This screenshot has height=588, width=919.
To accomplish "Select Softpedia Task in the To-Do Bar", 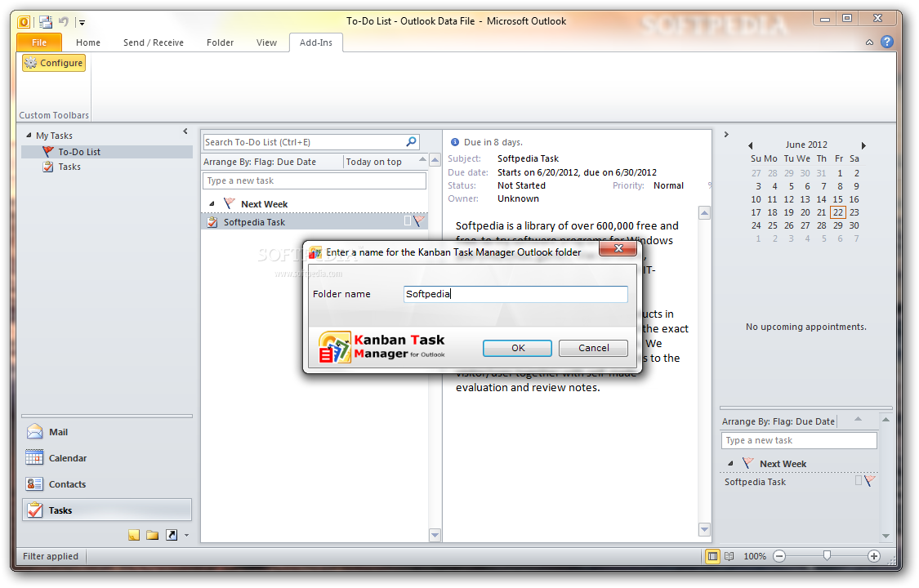I will pyautogui.click(x=799, y=482).
